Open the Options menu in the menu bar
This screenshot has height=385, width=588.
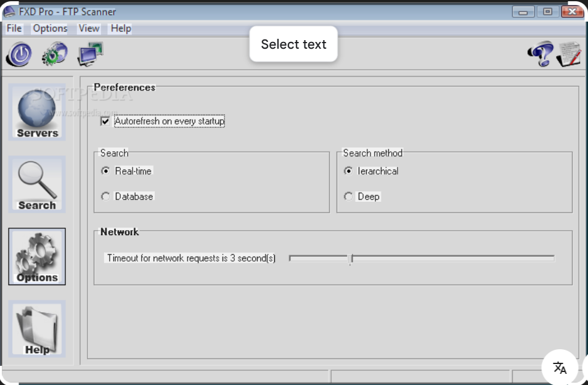click(49, 28)
